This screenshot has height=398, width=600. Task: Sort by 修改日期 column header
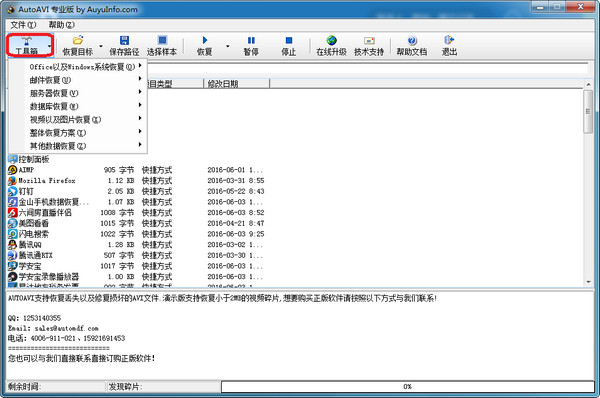coord(236,84)
